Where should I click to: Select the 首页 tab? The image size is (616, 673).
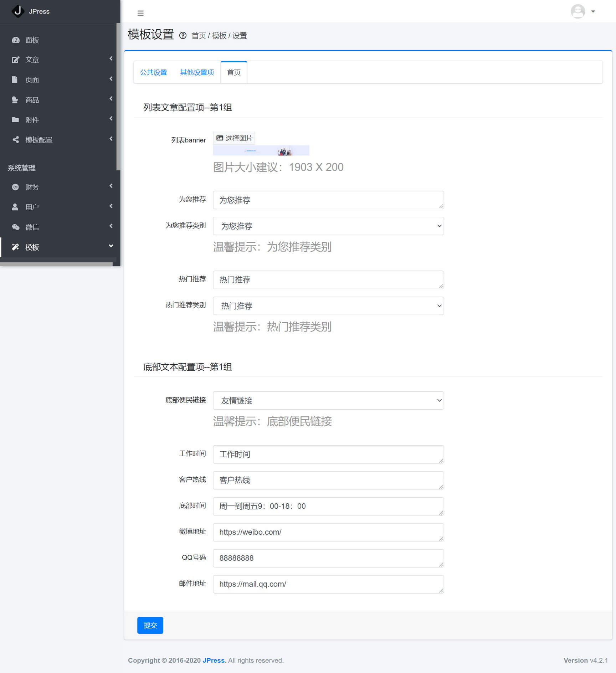[234, 72]
